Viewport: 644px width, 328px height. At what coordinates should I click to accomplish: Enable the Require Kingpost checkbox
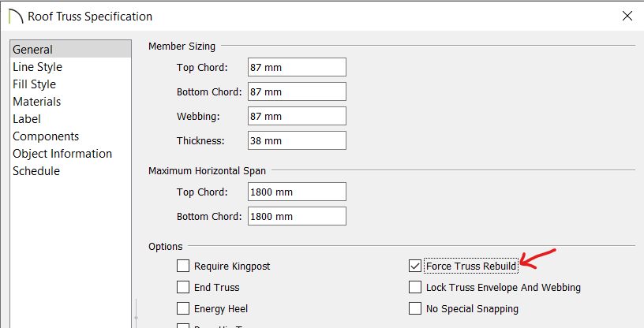coord(183,266)
